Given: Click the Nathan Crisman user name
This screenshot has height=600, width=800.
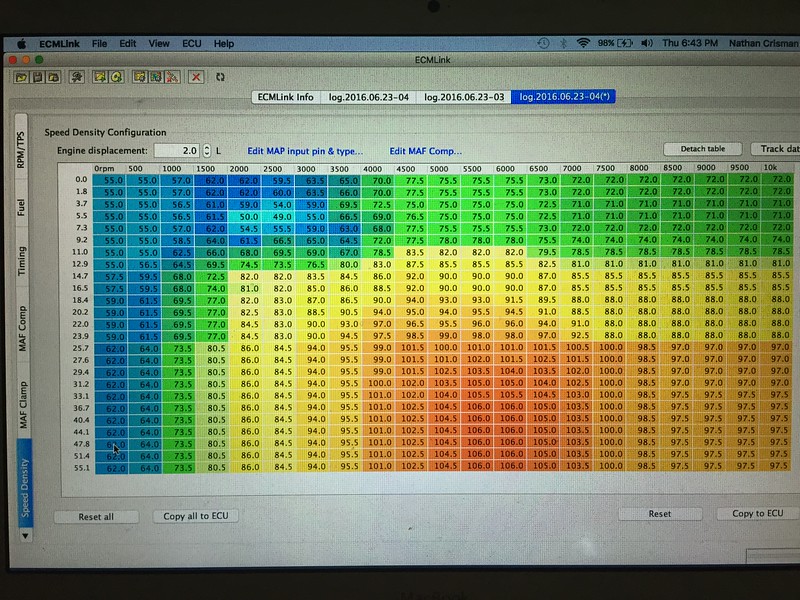Looking at the screenshot, I should point(763,43).
